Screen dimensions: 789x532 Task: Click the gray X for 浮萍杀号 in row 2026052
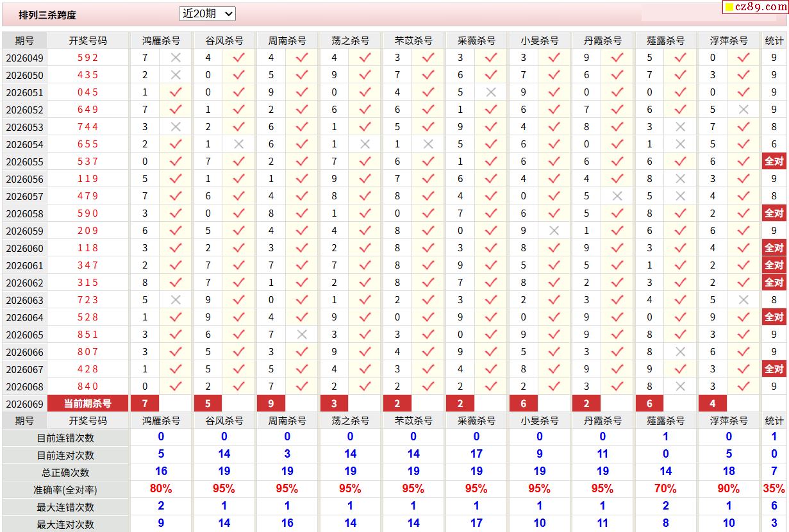(743, 110)
